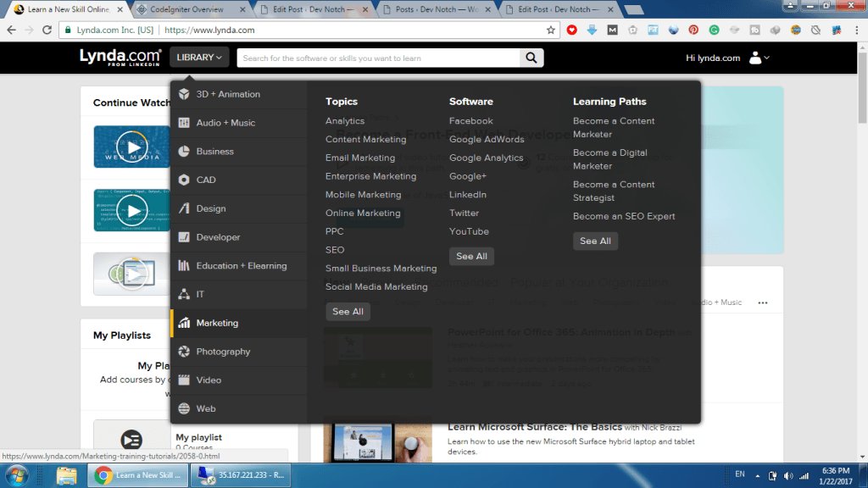The image size is (868, 488).
Task: Switch to the CodeIgniter Overview tab
Action: point(190,9)
